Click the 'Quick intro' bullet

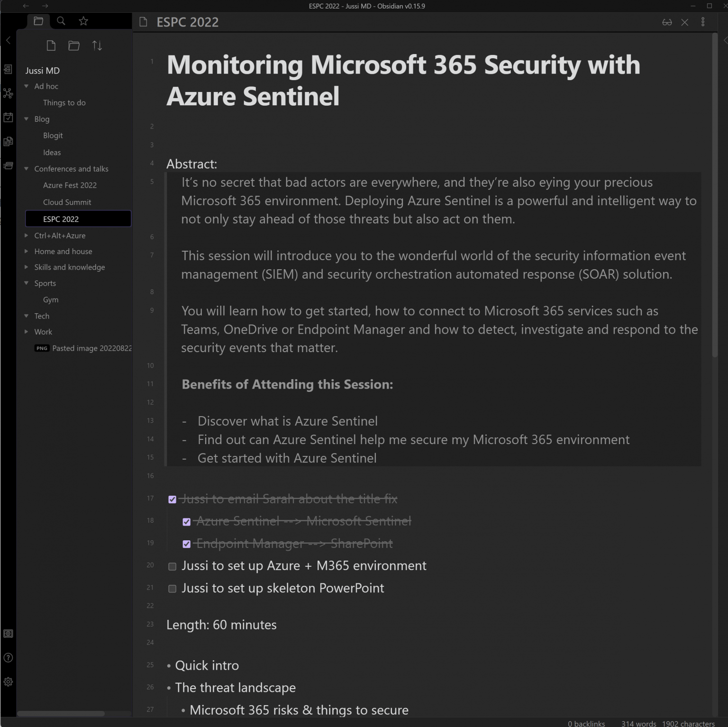207,665
